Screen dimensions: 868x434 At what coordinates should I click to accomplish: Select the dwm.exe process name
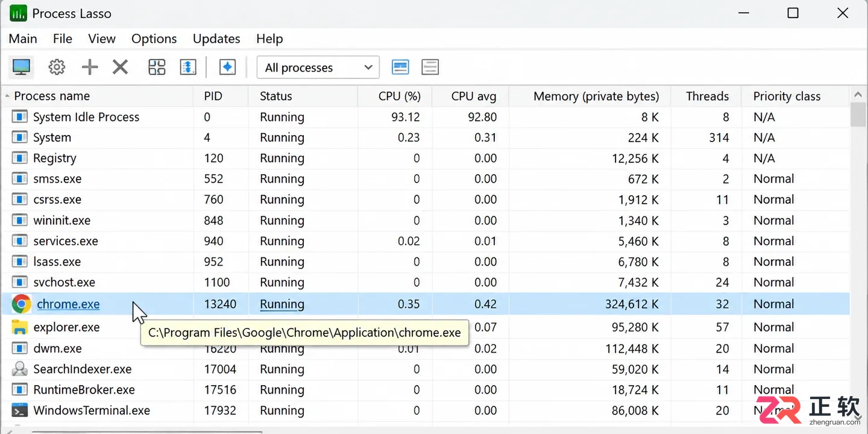click(x=57, y=348)
